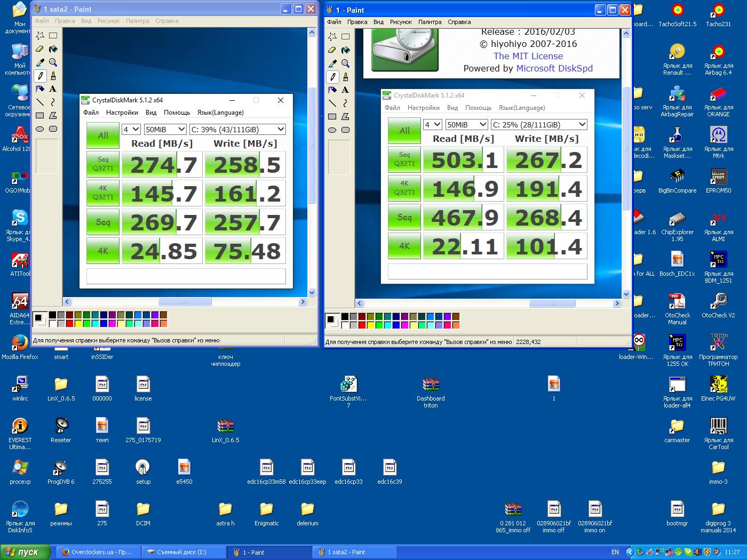The image size is (747, 560).
Task: Click horizontal scrollbar thumb in sata2 Paint
Action: [185, 302]
